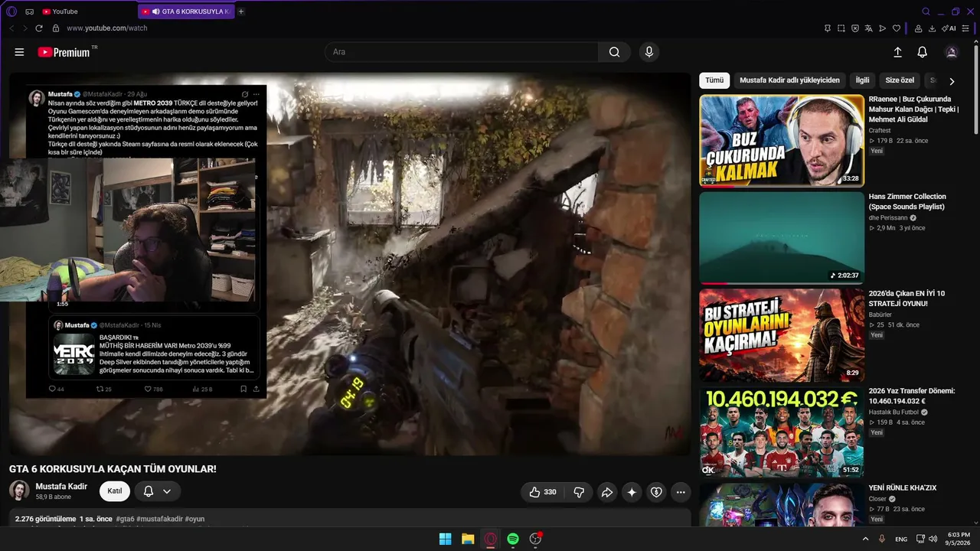Open the Hastalık Bu Futbol channel name

click(893, 412)
